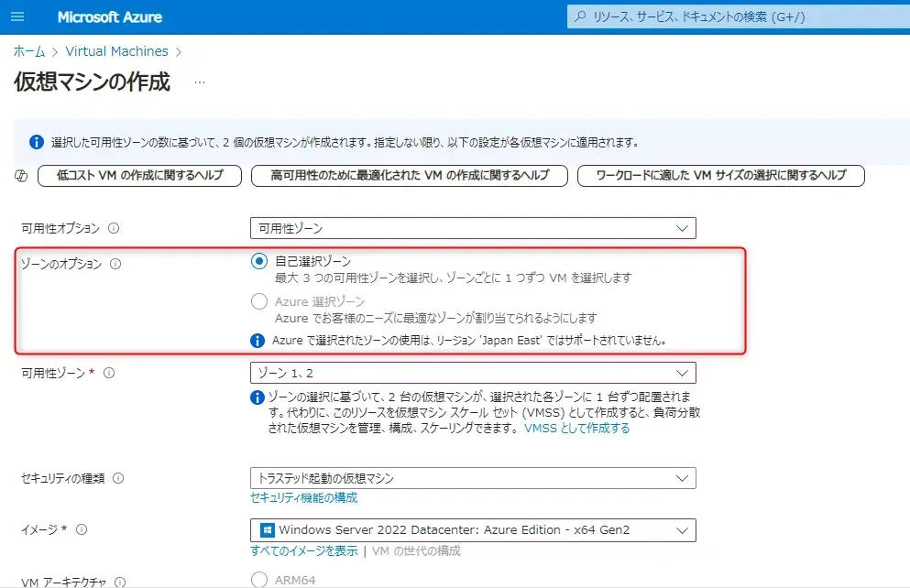Click 低コスト VM の作成に関するヘルプ button
Image resolution: width=910 pixels, height=588 pixels.
pos(138,176)
